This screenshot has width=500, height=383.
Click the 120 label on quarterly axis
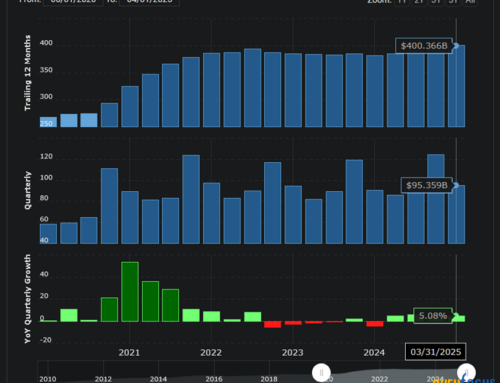[x=46, y=156]
